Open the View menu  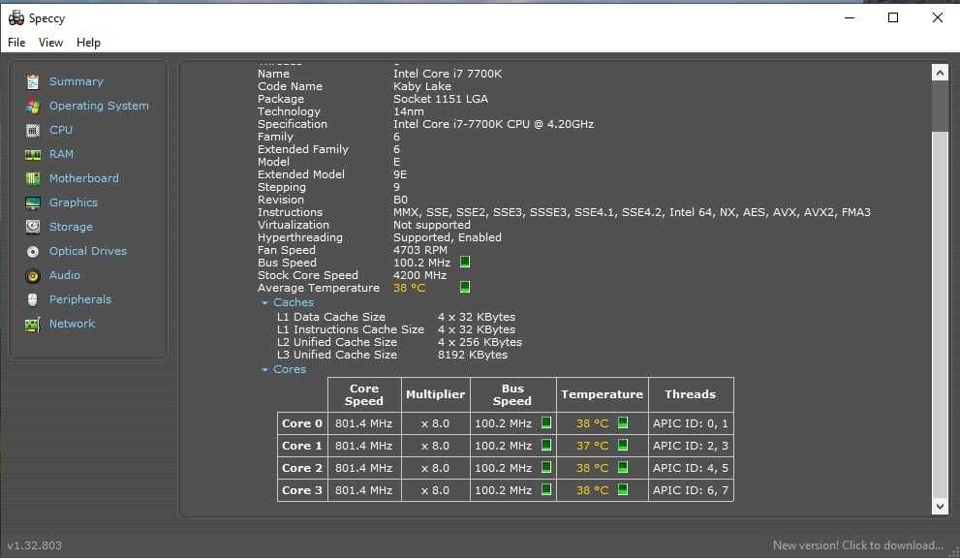(x=50, y=43)
